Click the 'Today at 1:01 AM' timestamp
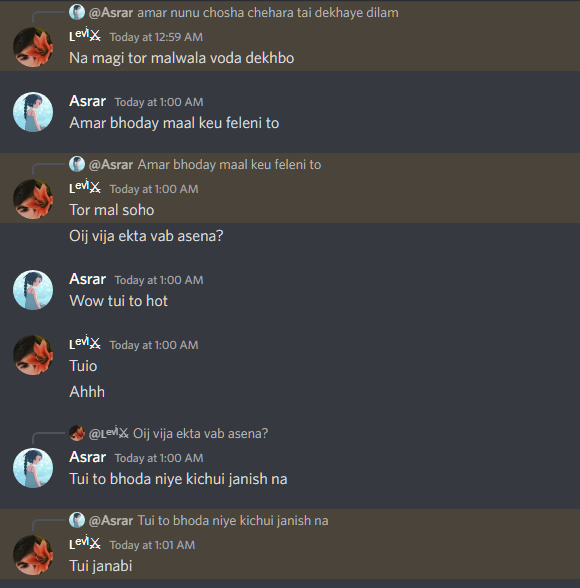 click(152, 545)
